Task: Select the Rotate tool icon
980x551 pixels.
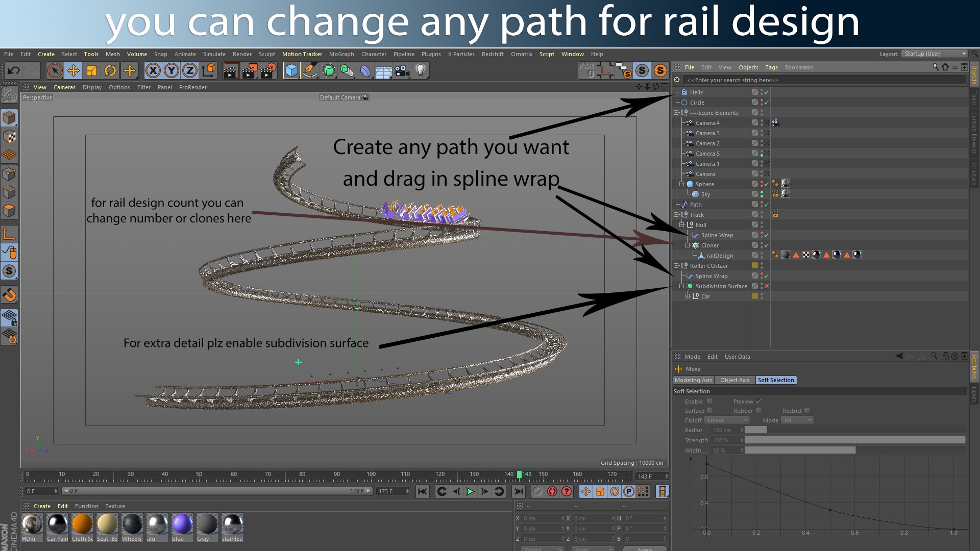Action: [x=110, y=70]
